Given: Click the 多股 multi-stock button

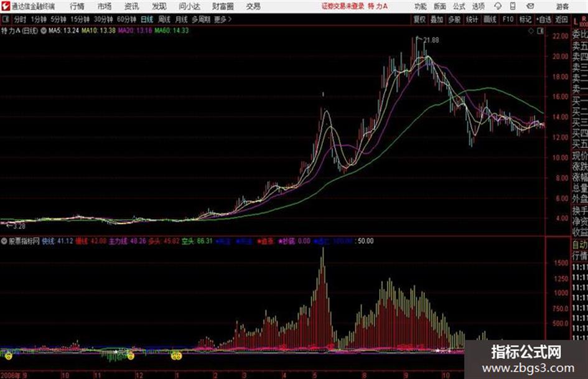Looking at the screenshot, I should click(x=454, y=19).
